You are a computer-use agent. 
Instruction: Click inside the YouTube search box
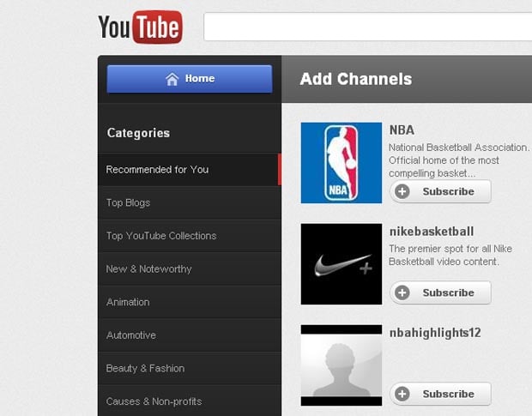tap(367, 27)
